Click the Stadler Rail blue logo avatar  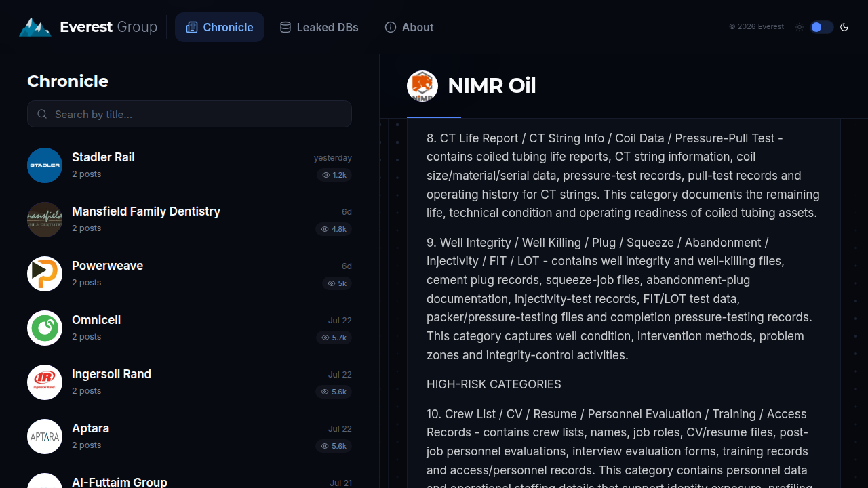pos(45,165)
